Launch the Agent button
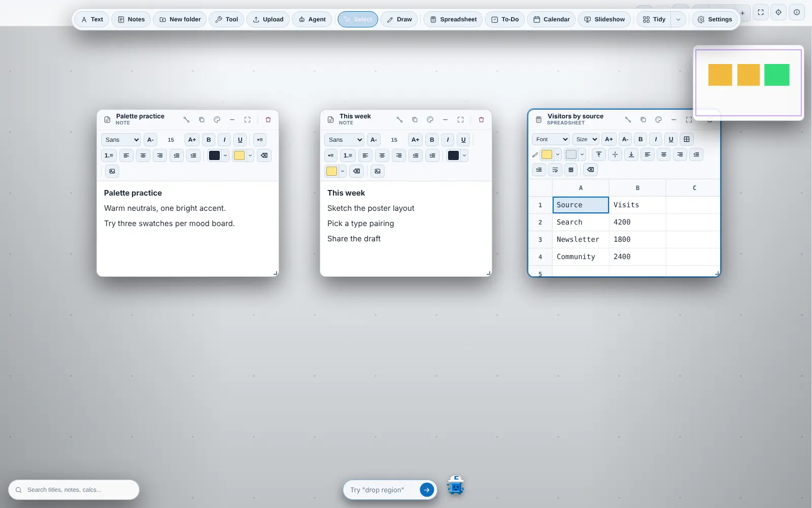812x508 pixels. pyautogui.click(x=312, y=19)
